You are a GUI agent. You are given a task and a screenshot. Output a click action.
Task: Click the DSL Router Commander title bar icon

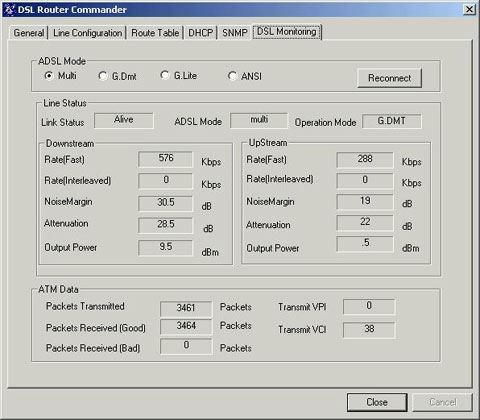tap(9, 9)
